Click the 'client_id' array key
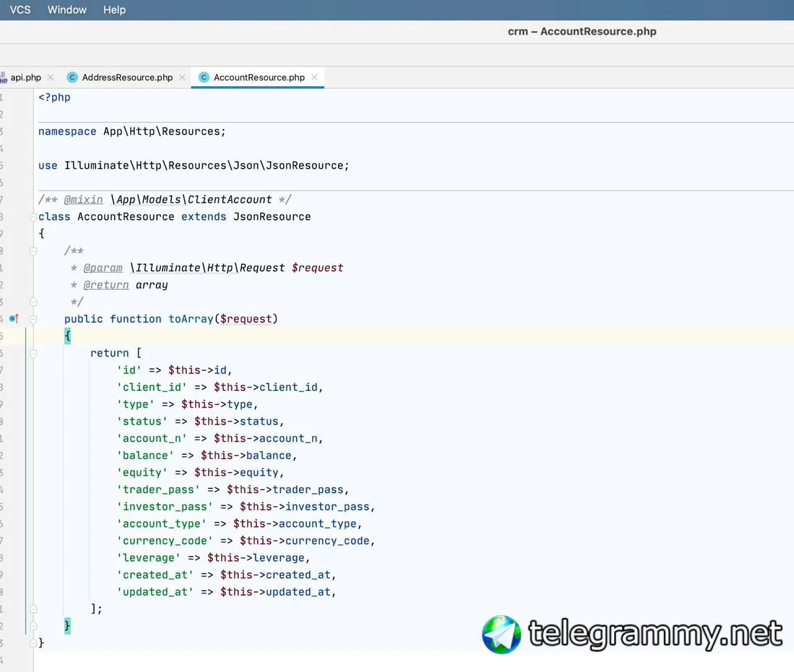The height and width of the screenshot is (672, 794). click(x=152, y=388)
